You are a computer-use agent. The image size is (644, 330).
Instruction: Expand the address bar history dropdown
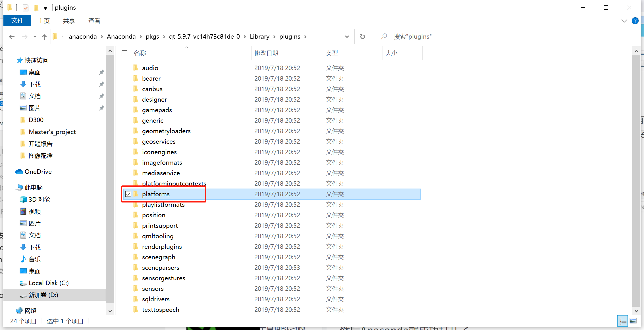coord(347,37)
